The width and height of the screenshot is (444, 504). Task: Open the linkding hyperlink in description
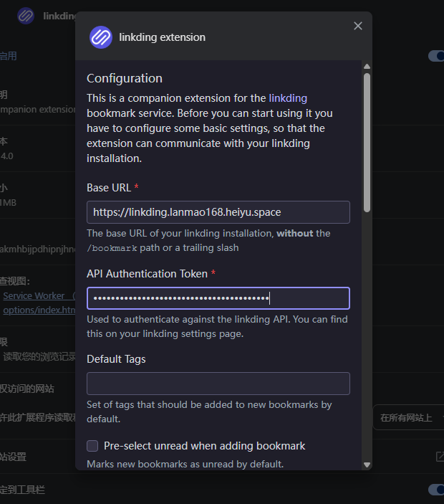288,98
